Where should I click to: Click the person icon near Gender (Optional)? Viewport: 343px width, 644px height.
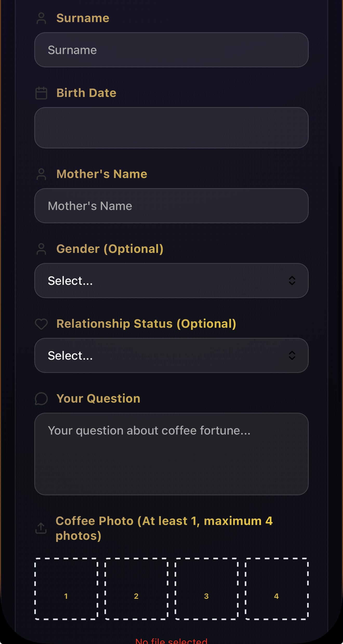(41, 249)
